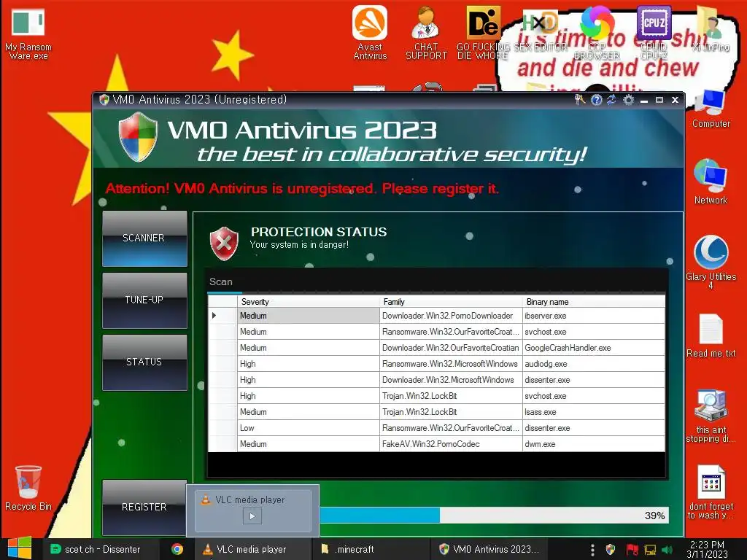
Task: Click the speaker volume tray icon
Action: click(667, 550)
